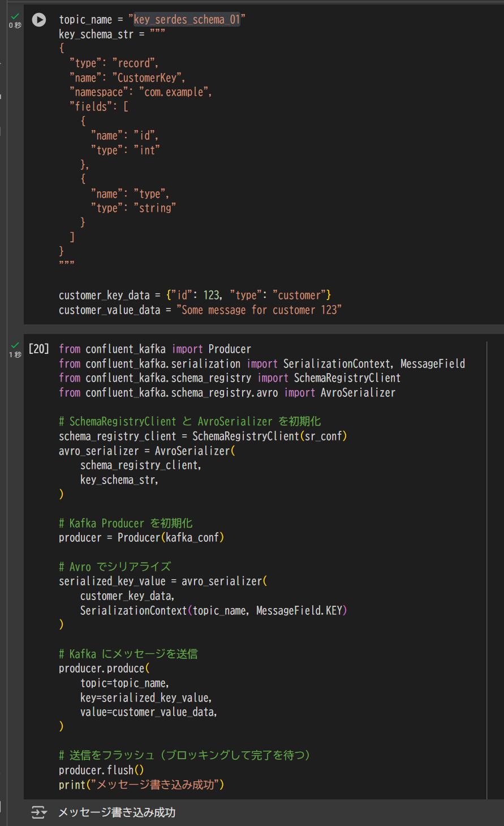The width and height of the screenshot is (504, 826).
Task: Click the producer.flush() line
Action: (x=101, y=770)
